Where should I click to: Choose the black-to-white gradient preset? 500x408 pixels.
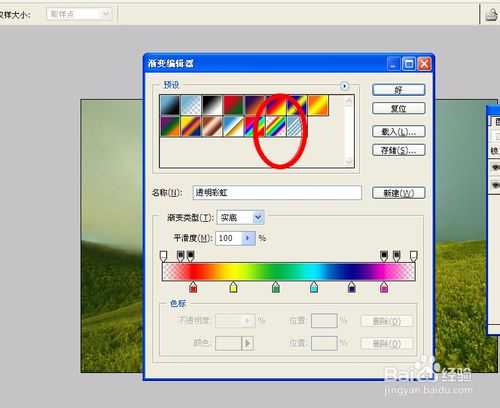212,105
